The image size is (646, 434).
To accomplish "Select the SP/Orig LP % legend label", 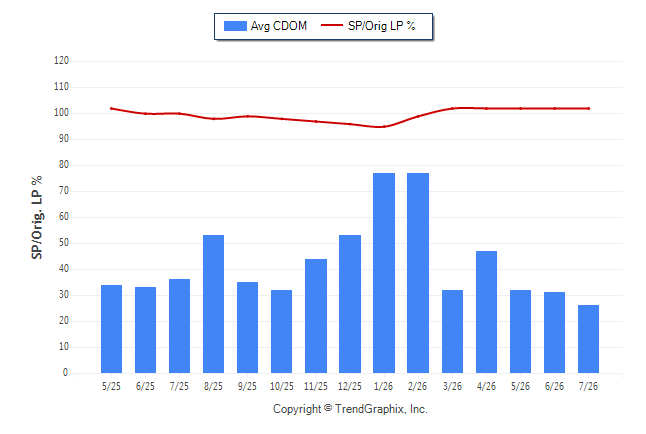I will coord(382,26).
